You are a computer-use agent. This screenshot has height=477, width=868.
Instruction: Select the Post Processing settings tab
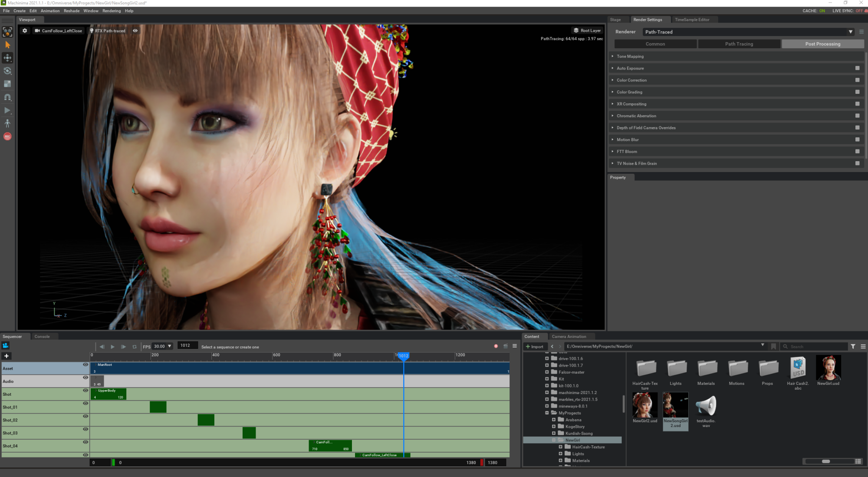tap(823, 44)
